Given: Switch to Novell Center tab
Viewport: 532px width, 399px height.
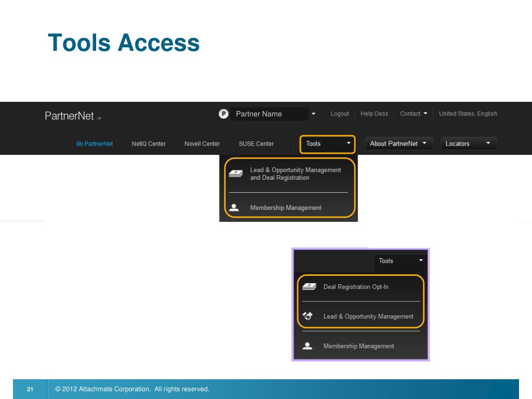Looking at the screenshot, I should coord(202,144).
